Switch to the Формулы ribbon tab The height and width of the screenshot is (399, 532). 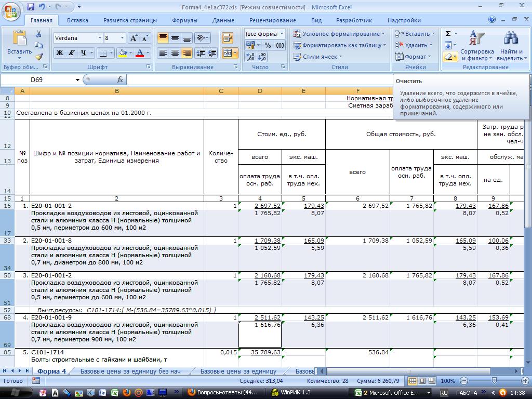pyautogui.click(x=184, y=20)
